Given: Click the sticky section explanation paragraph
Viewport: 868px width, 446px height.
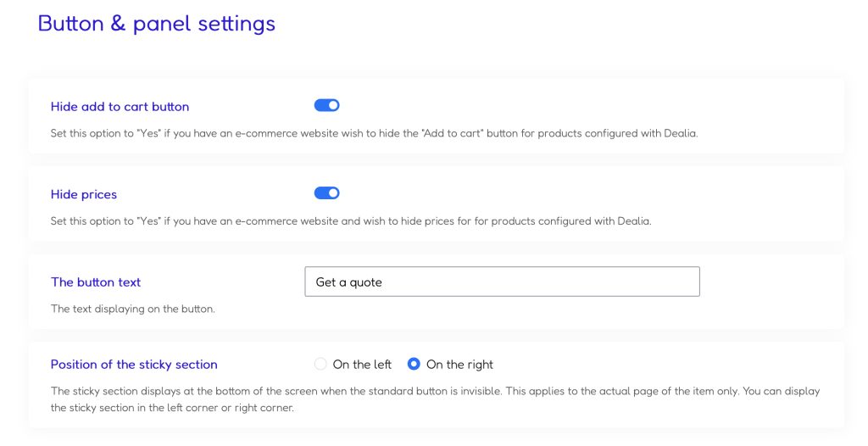Looking at the screenshot, I should (435, 399).
